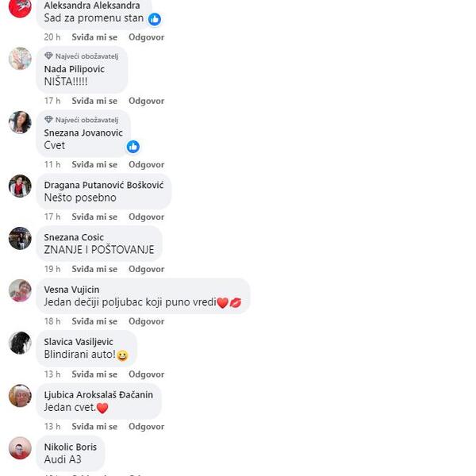Like Nada Pilipovic's comment via Sviđa mi se
Viewport: 476px width, 476px height.
(94, 101)
